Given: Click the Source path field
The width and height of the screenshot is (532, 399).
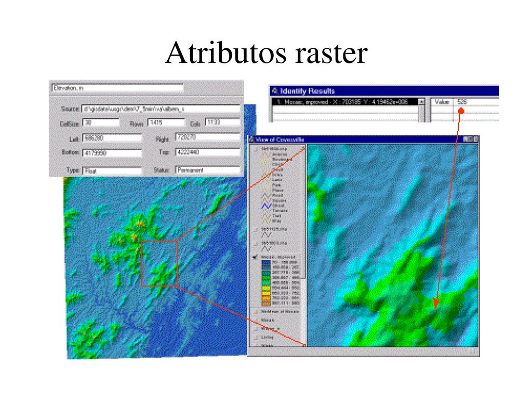Looking at the screenshot, I should tap(161, 109).
